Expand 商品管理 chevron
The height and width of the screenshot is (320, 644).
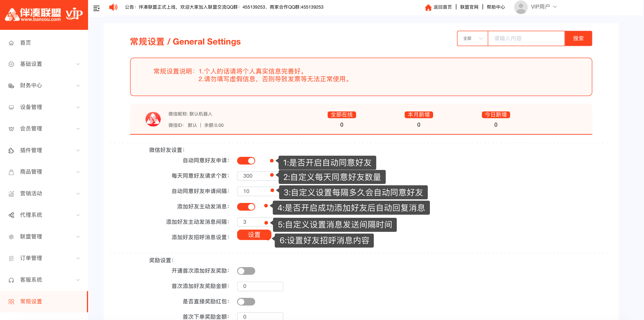click(x=78, y=172)
